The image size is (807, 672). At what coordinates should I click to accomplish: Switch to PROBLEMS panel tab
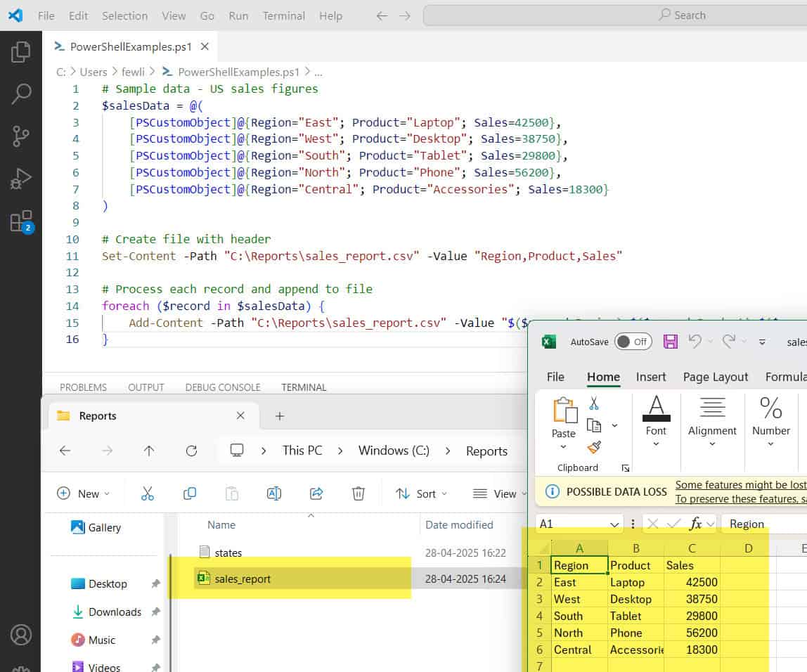click(84, 387)
